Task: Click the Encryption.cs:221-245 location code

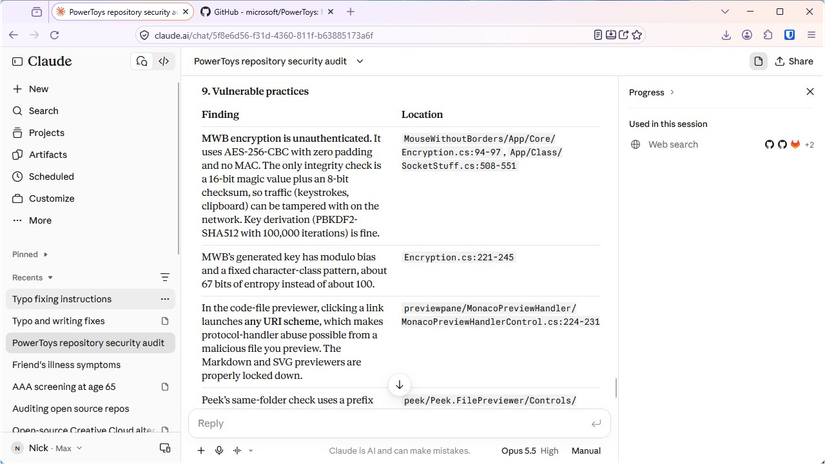Action: (x=459, y=258)
